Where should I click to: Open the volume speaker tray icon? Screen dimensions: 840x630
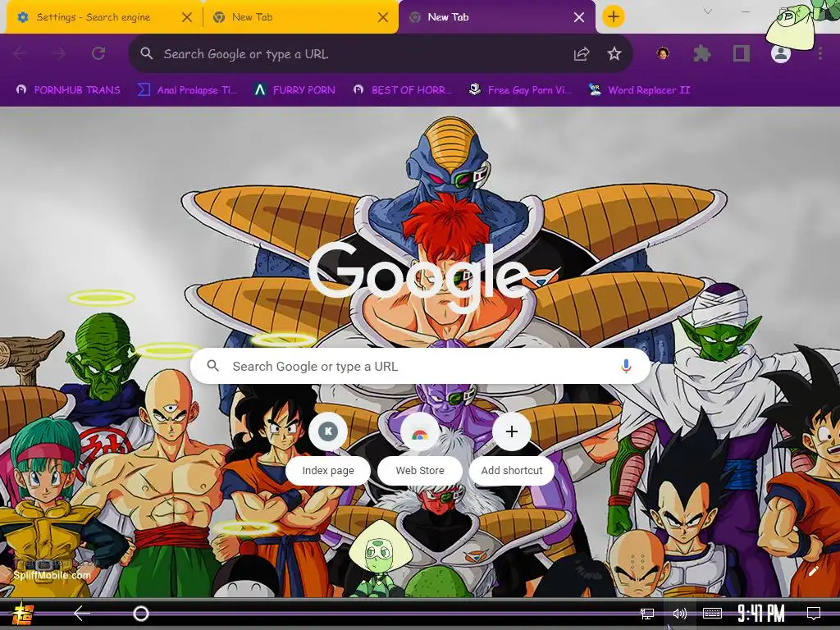(x=679, y=614)
